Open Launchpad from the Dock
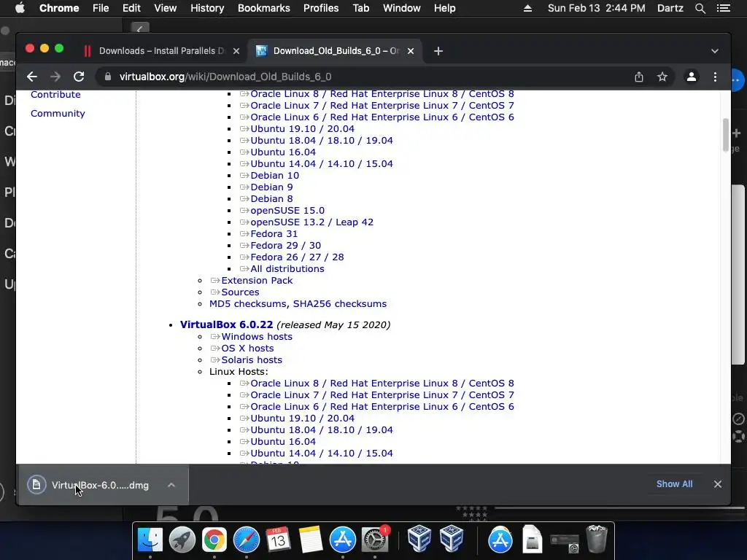This screenshot has width=747, height=560. (x=182, y=540)
